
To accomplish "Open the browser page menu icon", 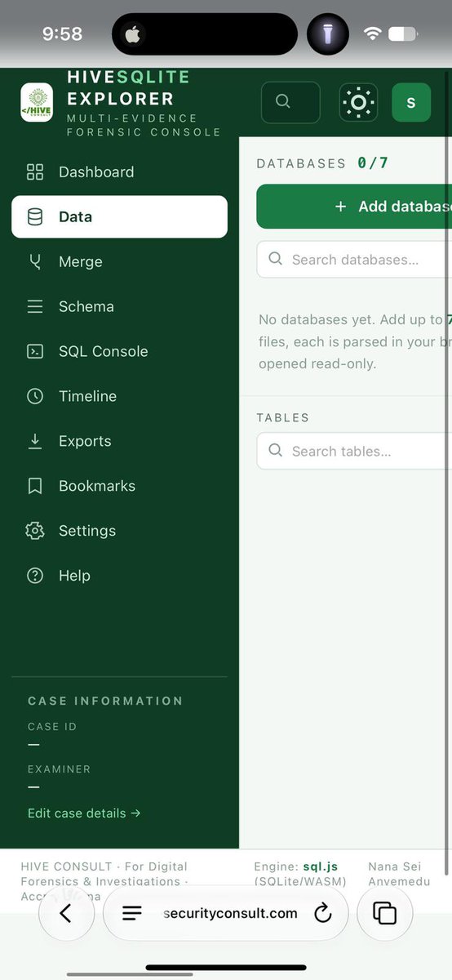I will 132,913.
